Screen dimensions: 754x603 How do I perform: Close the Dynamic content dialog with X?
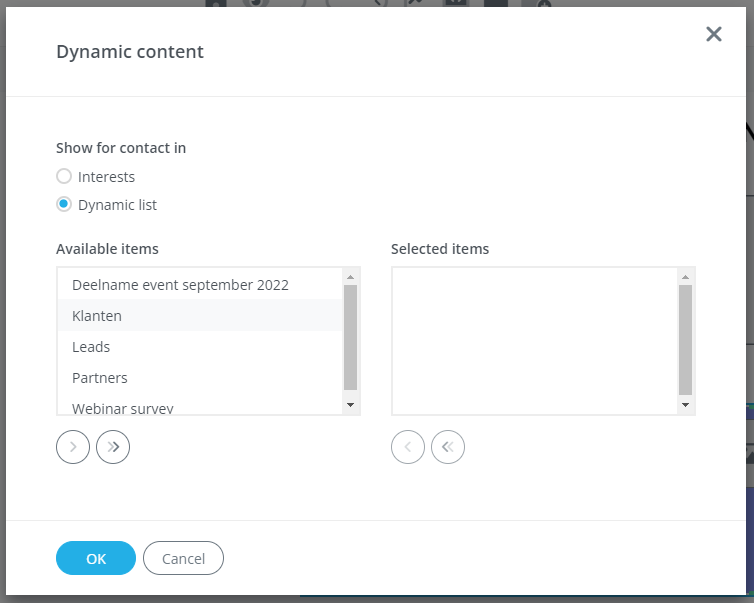point(713,34)
